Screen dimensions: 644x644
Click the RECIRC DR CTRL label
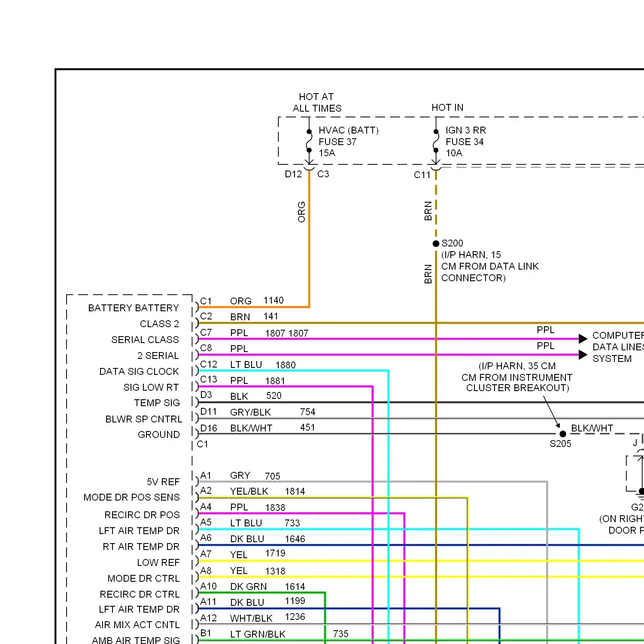pyautogui.click(x=140, y=594)
